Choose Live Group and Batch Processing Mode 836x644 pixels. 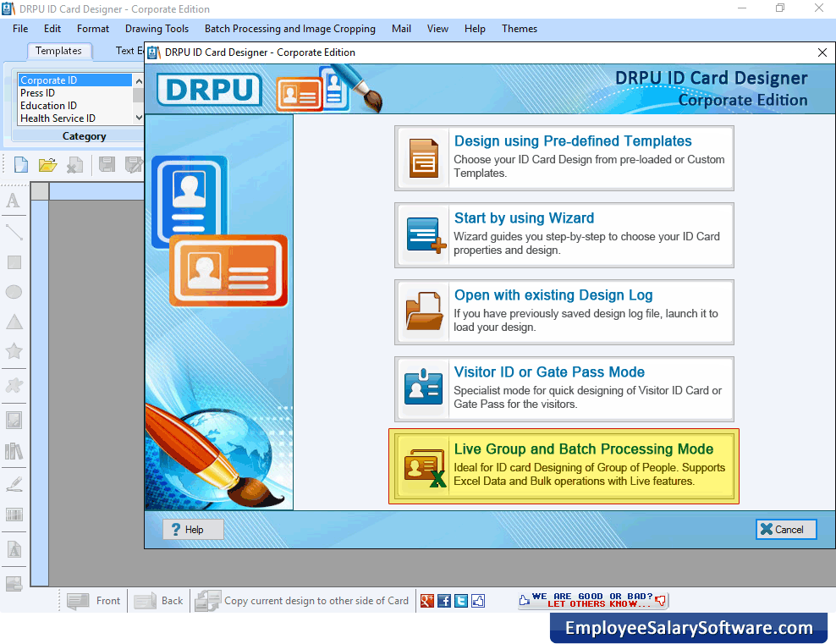click(x=564, y=466)
